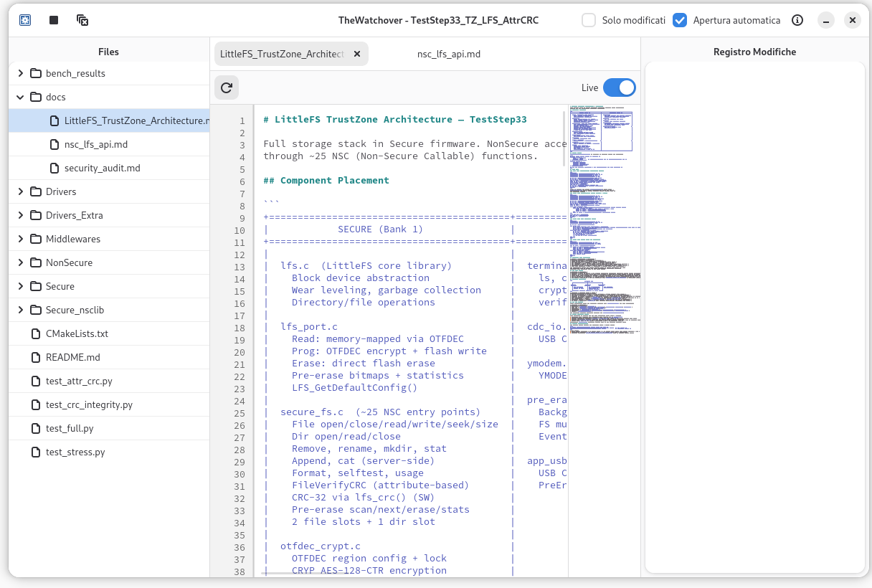Click the stop square icon in header
Screen dimensions: 872x588
pyautogui.click(x=54, y=20)
